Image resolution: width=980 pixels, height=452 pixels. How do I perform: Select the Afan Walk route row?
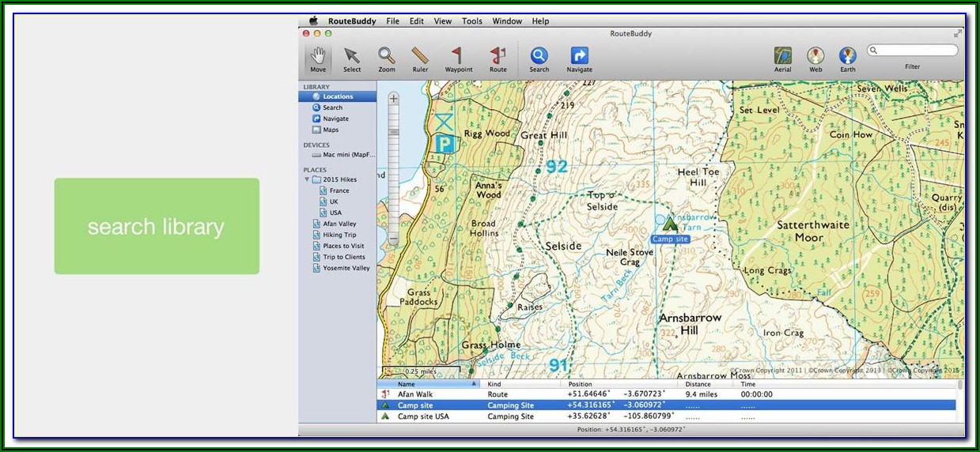click(415, 394)
